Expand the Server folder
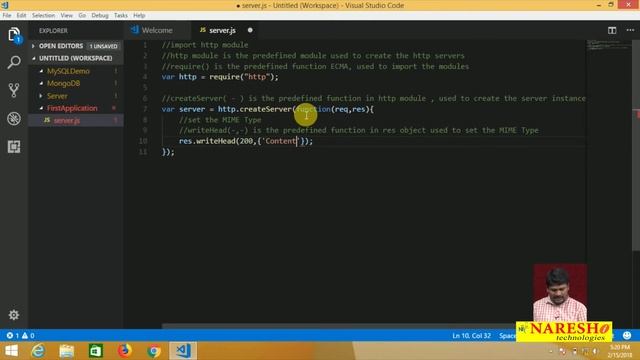 40,96
